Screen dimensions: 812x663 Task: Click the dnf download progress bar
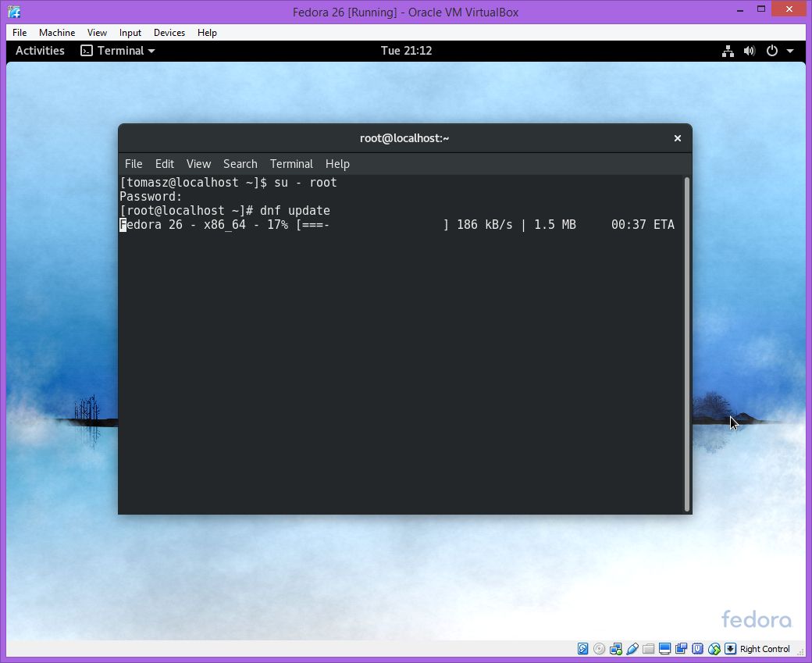point(372,225)
